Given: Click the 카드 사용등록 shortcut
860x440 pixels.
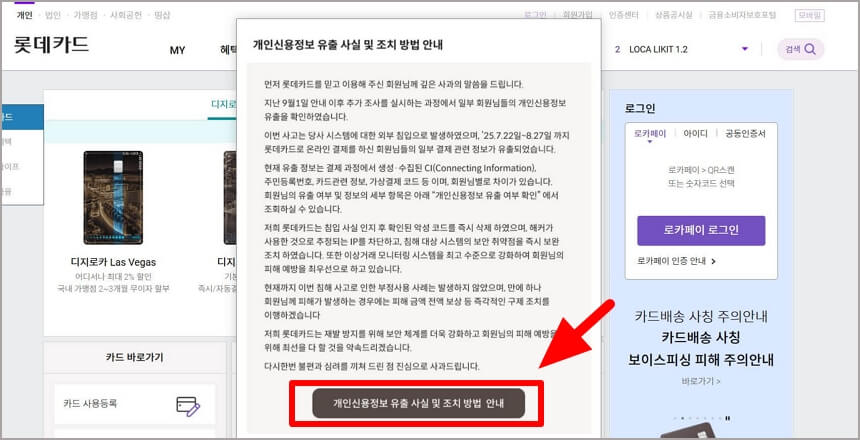Looking at the screenshot, I should point(134,404).
